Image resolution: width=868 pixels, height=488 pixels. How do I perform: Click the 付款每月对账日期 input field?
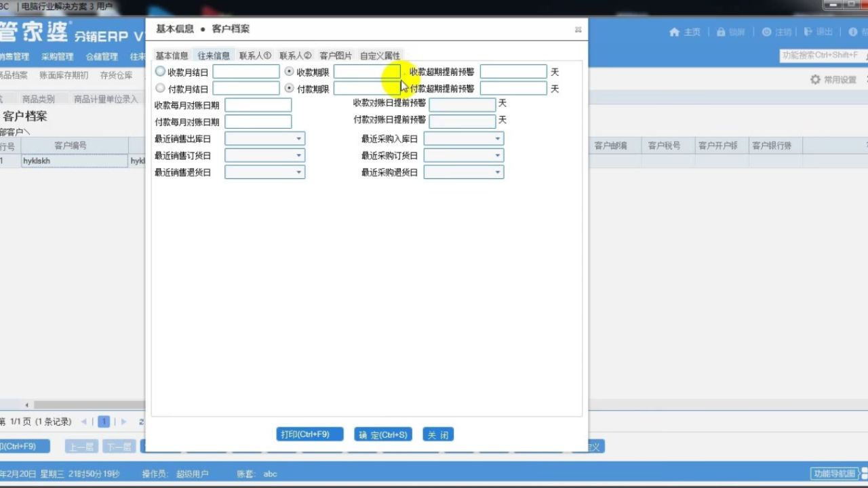[x=258, y=122]
